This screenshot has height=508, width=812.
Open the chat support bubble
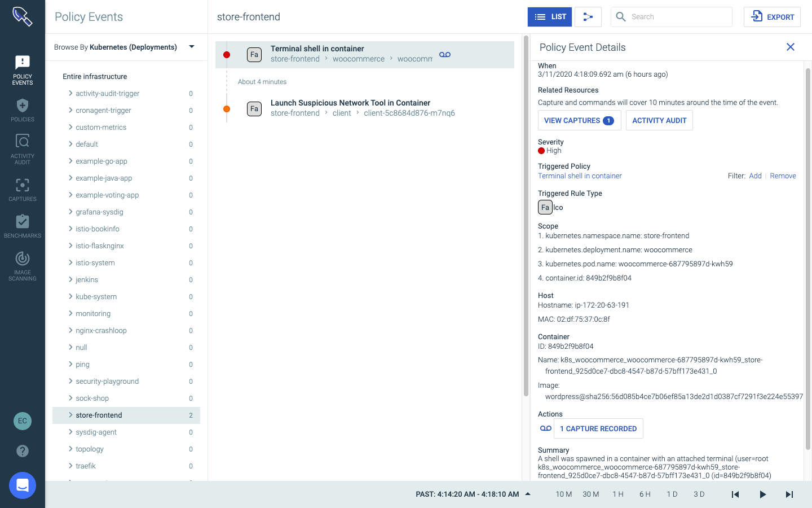coord(23,485)
